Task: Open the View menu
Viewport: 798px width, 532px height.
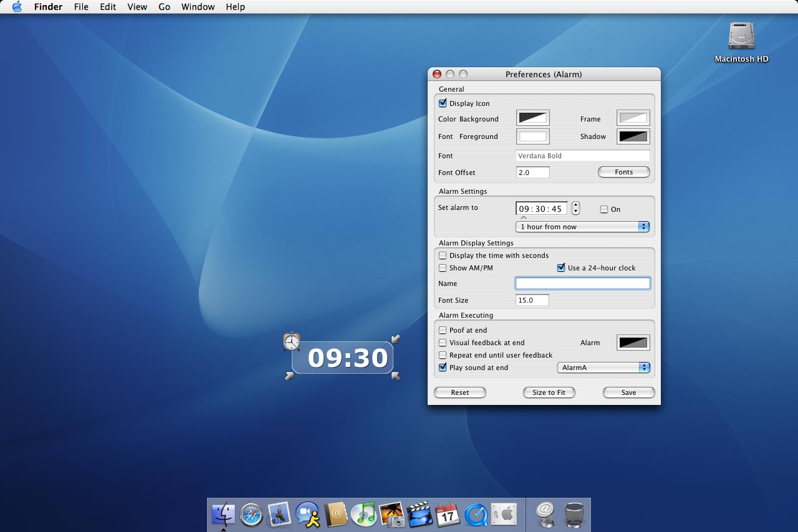Action: (x=137, y=7)
